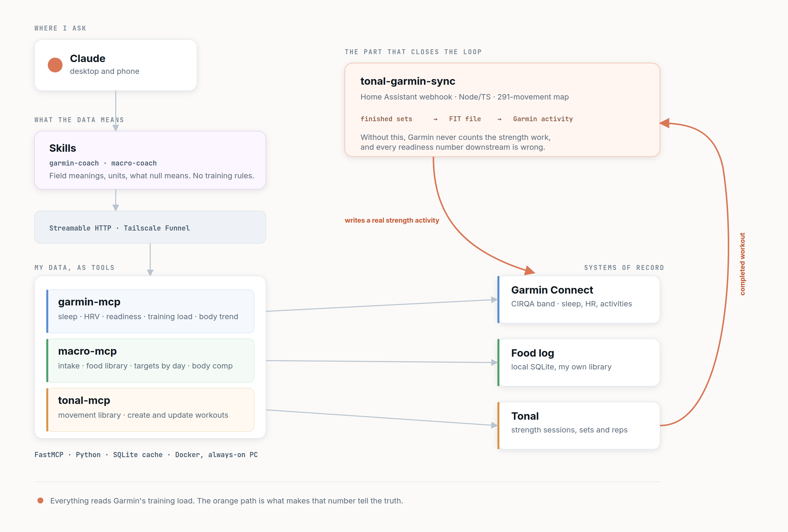Select the "Skills" card title
788x532 pixels.
click(63, 148)
